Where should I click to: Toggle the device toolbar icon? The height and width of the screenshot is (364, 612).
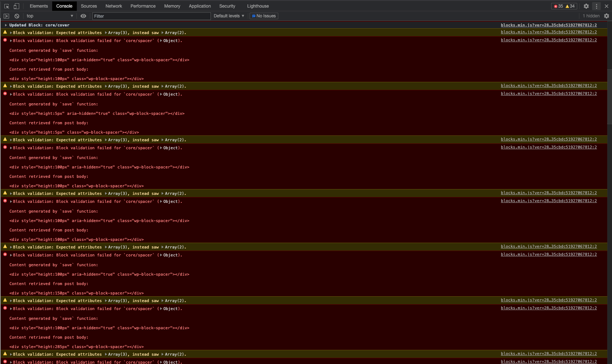tap(16, 6)
